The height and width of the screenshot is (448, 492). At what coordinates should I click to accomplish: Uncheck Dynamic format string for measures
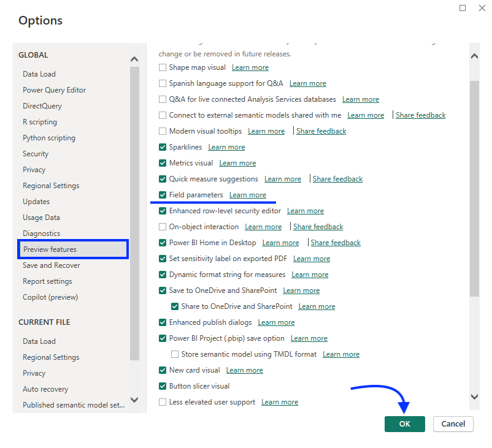162,275
